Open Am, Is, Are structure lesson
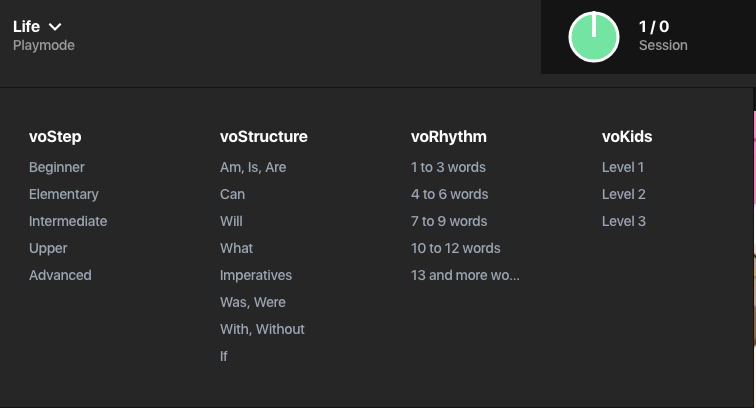 (x=253, y=167)
